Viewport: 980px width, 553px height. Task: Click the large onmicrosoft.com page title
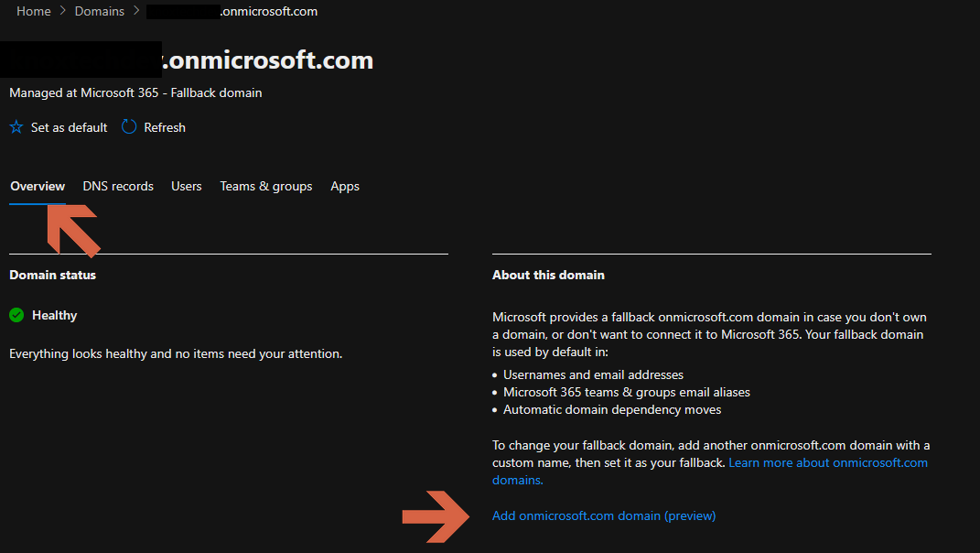[267, 60]
